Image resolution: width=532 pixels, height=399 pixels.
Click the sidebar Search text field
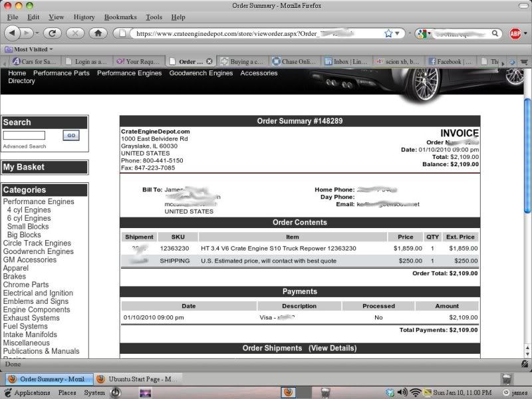coord(24,136)
